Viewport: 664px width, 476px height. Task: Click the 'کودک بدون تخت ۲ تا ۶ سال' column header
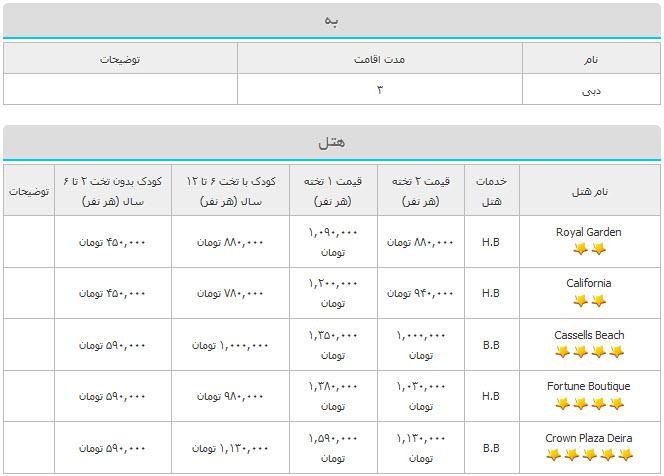coord(113,191)
